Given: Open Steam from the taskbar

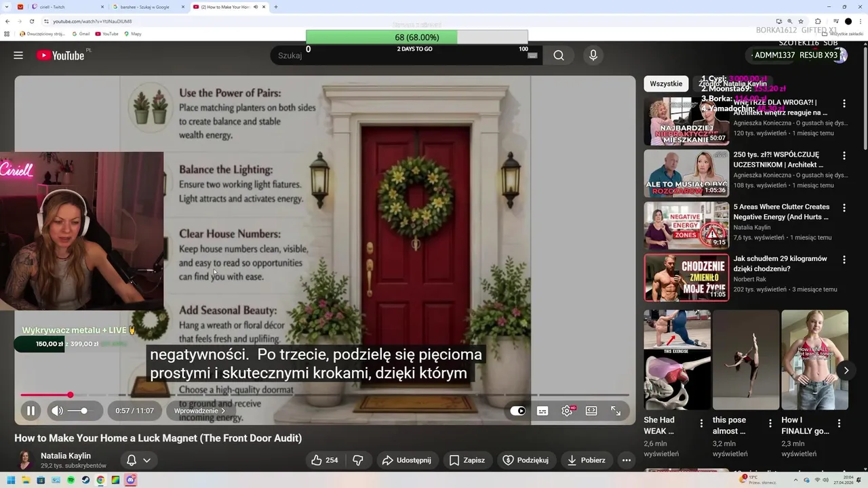Looking at the screenshot, I should click(x=85, y=480).
